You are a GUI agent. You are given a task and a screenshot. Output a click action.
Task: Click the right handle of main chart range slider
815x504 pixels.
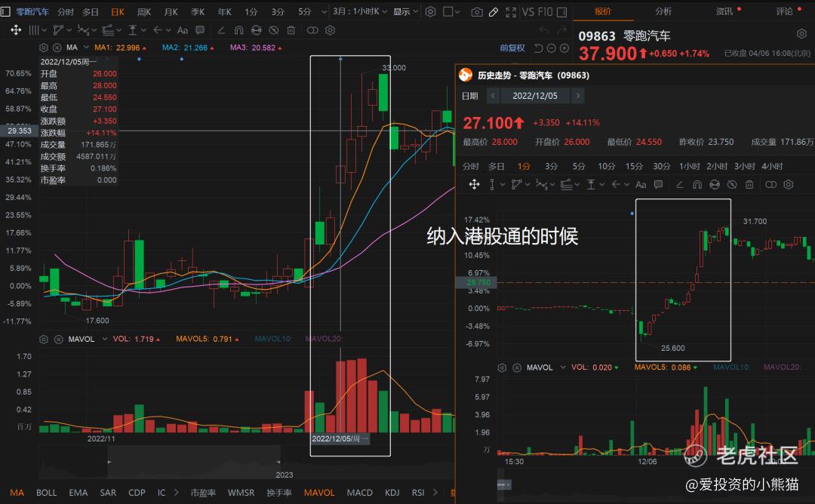(x=278, y=462)
